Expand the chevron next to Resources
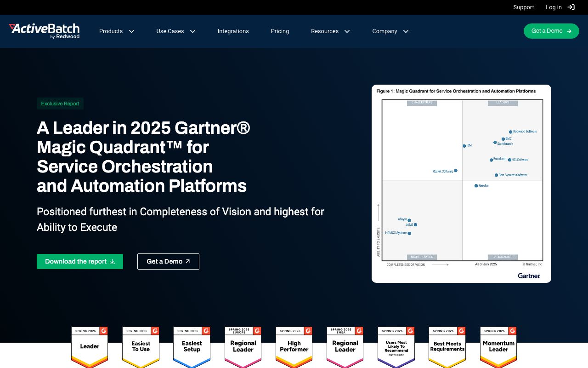 coord(347,31)
